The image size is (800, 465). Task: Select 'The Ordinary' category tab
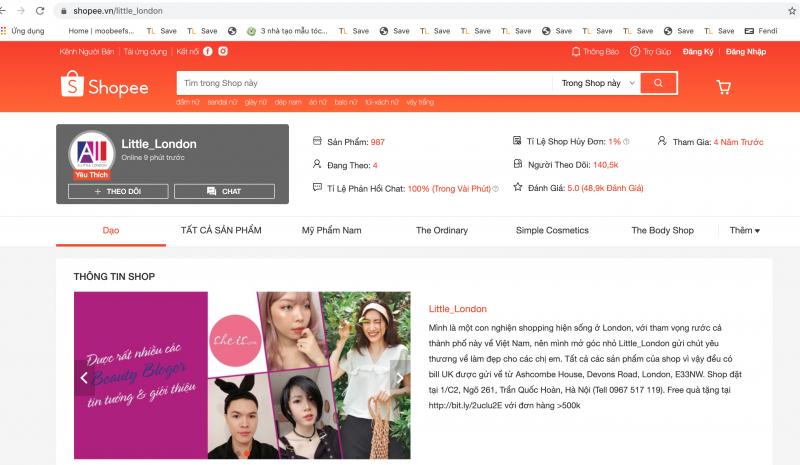point(441,230)
